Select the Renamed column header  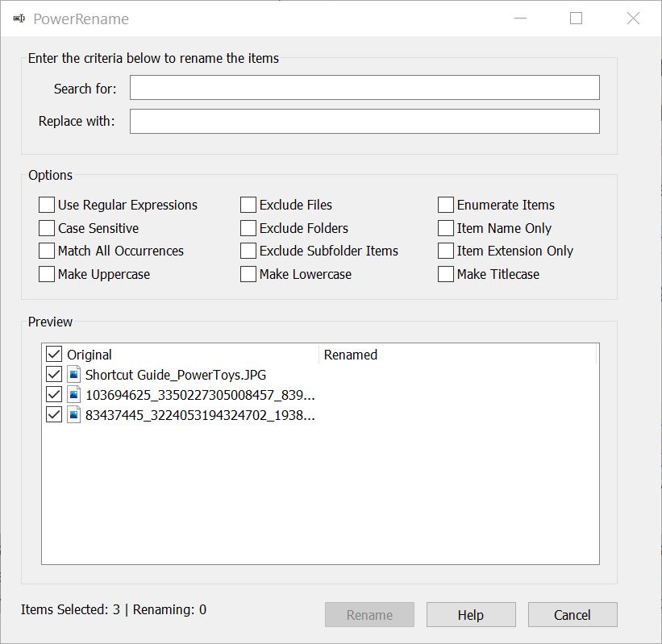pos(458,355)
